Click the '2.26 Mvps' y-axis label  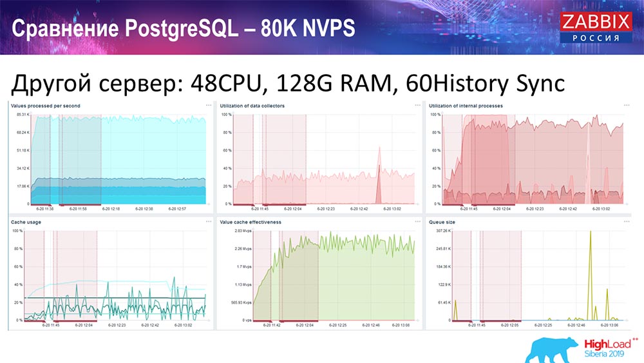(x=243, y=249)
